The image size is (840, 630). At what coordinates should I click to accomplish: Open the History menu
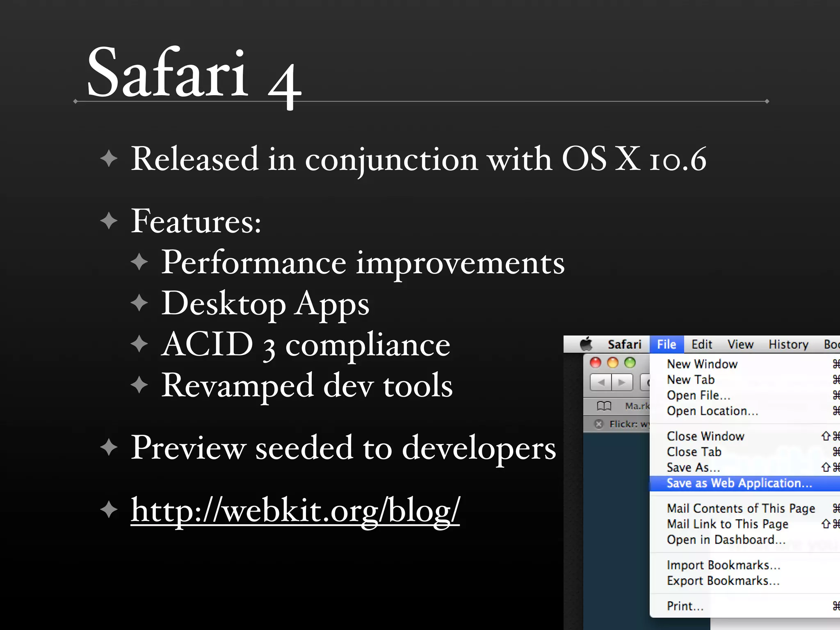(788, 345)
